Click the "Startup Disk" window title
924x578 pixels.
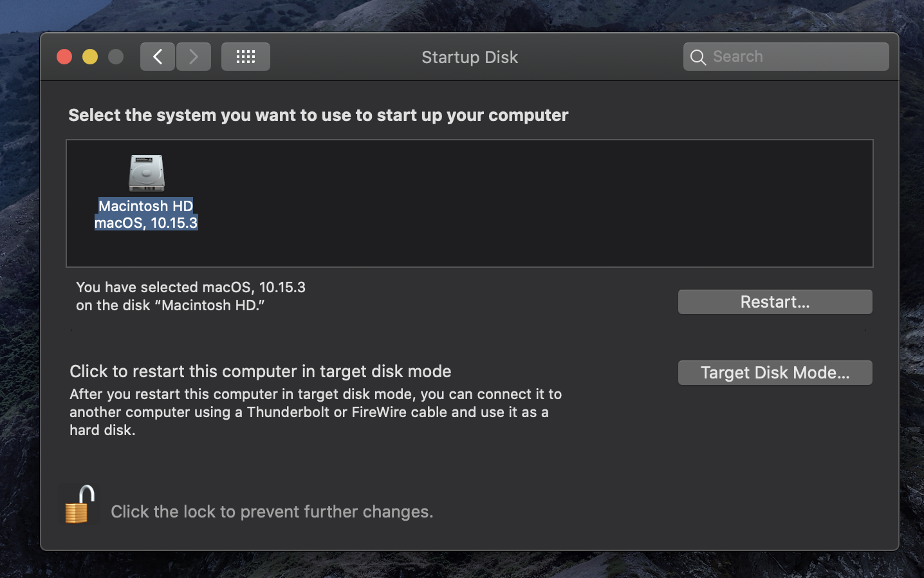click(470, 57)
